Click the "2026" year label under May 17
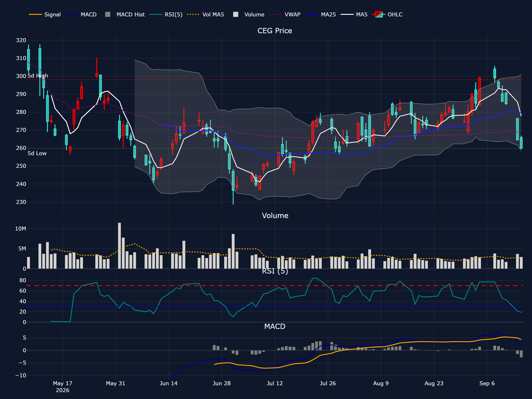Viewport: 532px width, 399px height. click(63, 390)
